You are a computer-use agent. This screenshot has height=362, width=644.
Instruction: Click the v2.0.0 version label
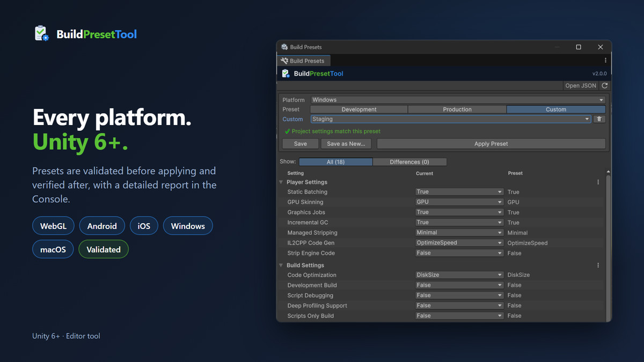599,73
